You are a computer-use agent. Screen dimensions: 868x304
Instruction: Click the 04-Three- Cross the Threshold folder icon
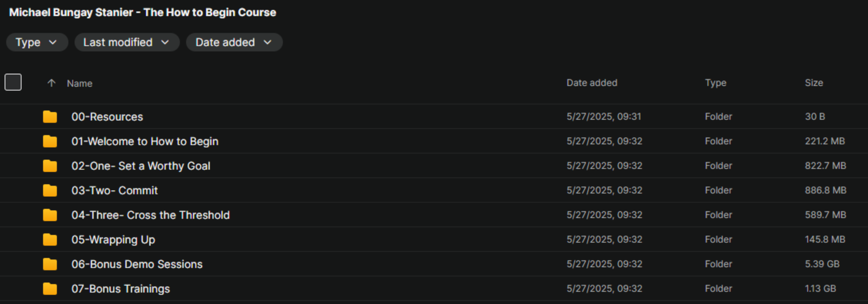(50, 215)
